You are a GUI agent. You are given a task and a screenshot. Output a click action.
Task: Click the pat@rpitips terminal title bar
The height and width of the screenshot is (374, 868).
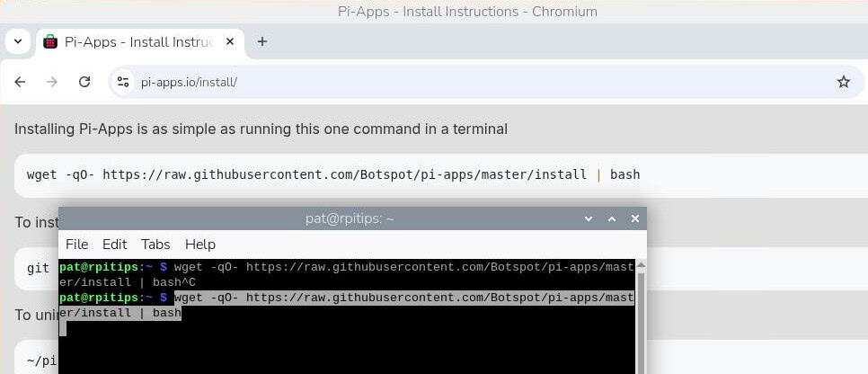350,218
